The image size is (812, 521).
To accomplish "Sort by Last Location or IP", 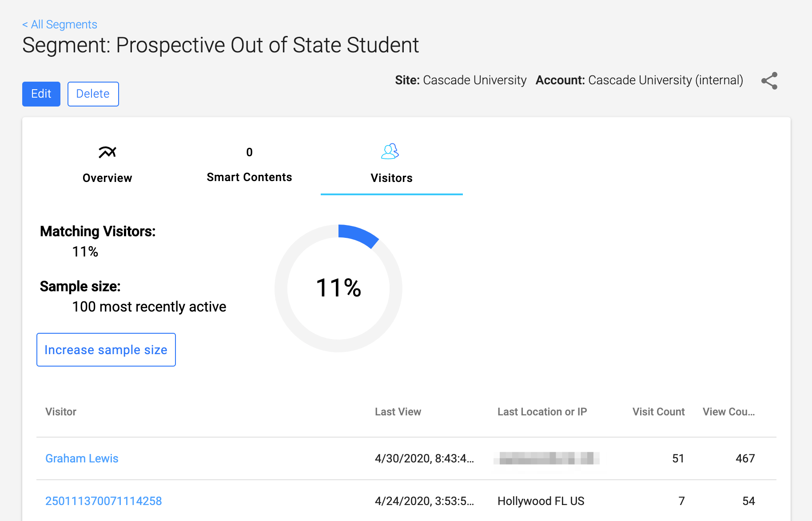I will (x=542, y=412).
